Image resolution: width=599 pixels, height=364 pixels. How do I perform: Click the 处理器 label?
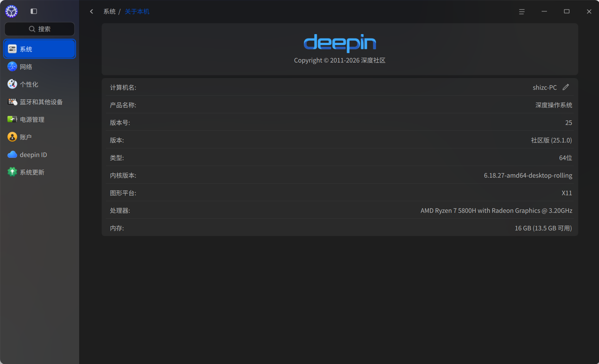pyautogui.click(x=120, y=210)
